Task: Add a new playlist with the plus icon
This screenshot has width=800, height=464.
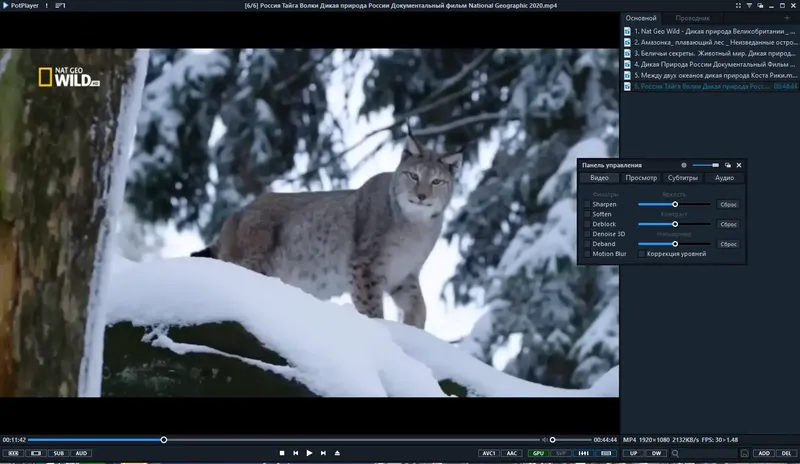Action: click(x=787, y=18)
